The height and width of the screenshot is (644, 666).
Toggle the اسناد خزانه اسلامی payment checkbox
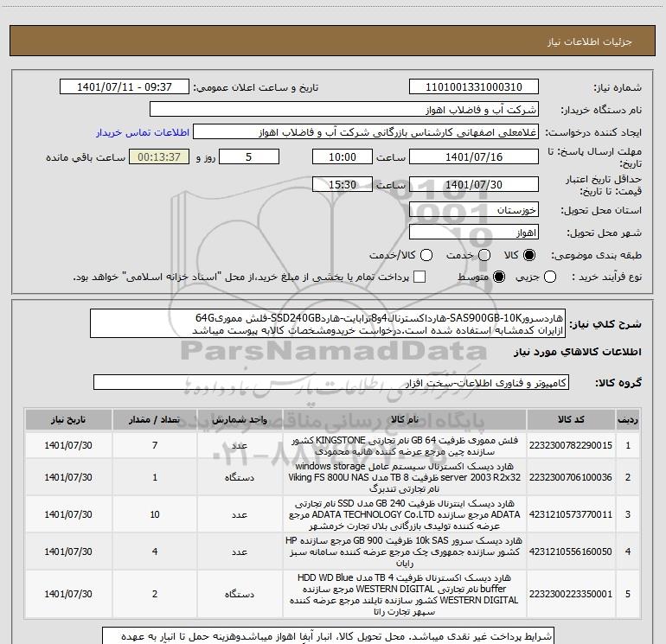419,277
